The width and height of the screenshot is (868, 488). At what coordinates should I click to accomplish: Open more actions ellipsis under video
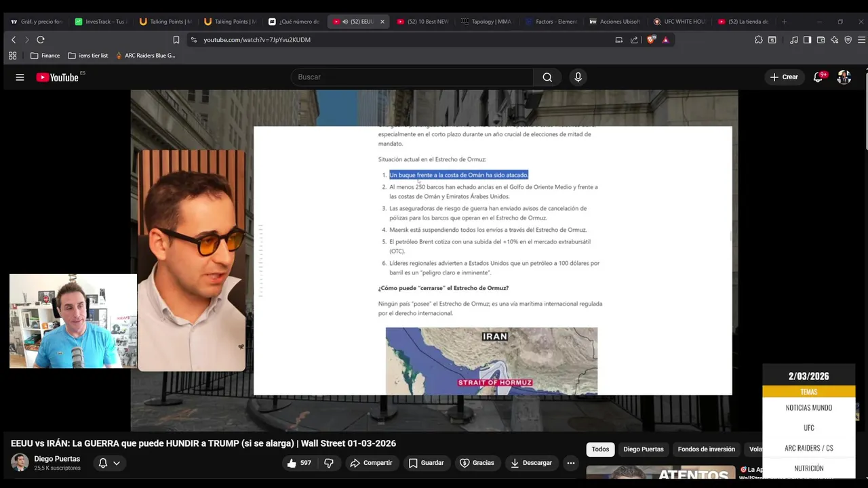point(571,463)
